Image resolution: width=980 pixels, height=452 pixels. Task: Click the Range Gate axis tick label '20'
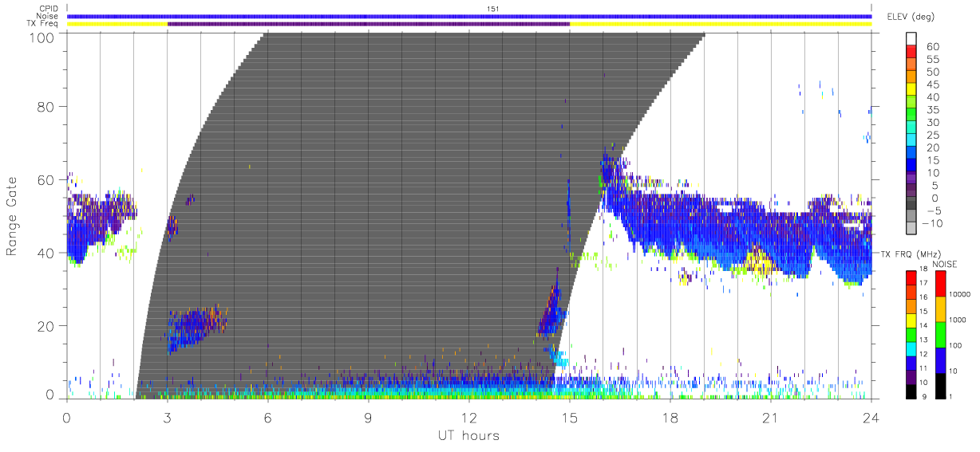click(46, 326)
